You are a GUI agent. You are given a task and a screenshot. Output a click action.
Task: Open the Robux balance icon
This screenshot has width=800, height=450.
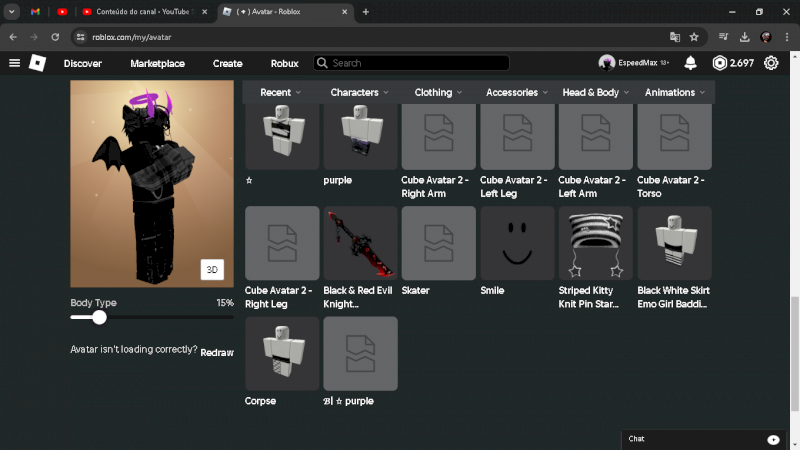[719, 63]
